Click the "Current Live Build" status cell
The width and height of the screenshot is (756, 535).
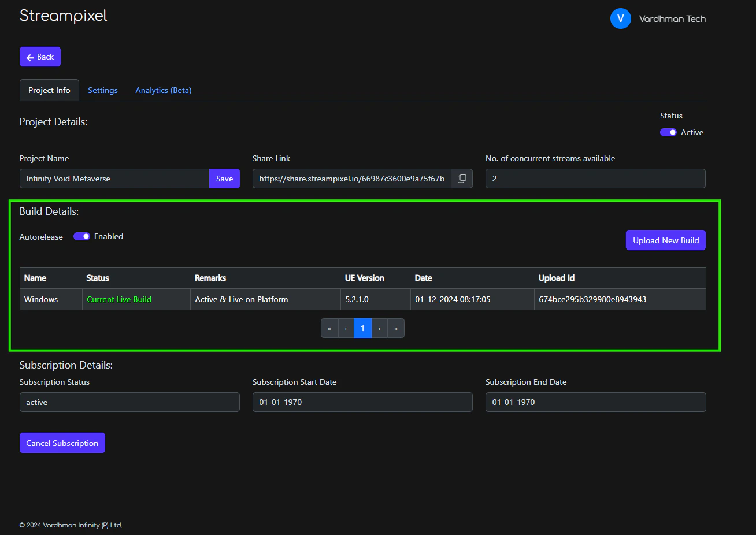coord(136,299)
